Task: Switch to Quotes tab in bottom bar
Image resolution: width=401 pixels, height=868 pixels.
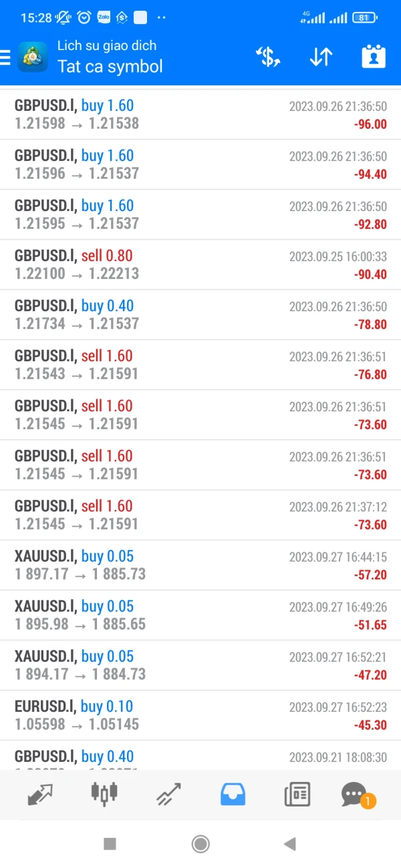Action: pos(40,795)
